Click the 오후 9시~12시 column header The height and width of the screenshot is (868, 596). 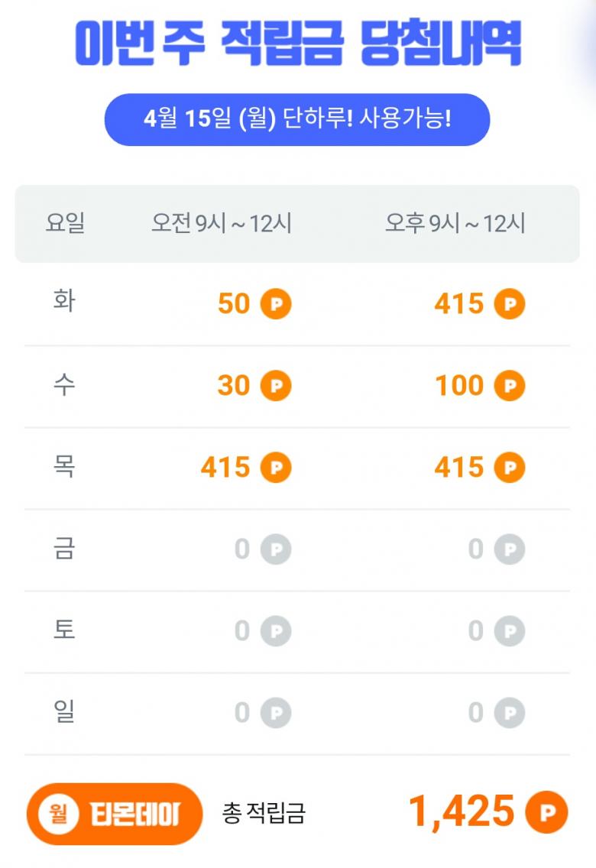point(455,224)
